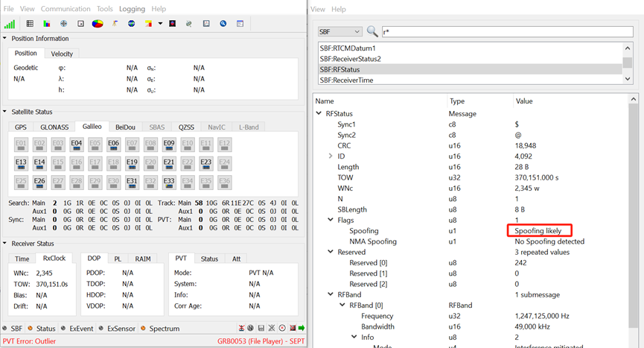Click the blue circle magnifier toolbar icon
The image size is (644, 348).
(223, 24)
